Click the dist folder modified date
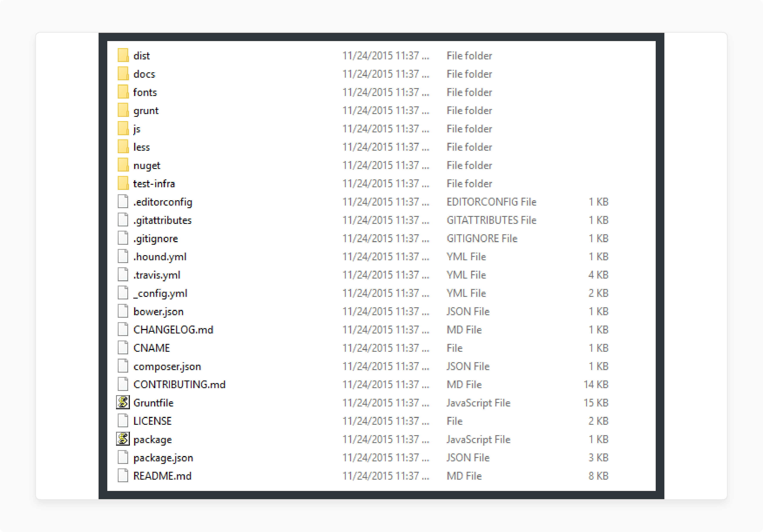The height and width of the screenshot is (532, 763). coord(386,56)
